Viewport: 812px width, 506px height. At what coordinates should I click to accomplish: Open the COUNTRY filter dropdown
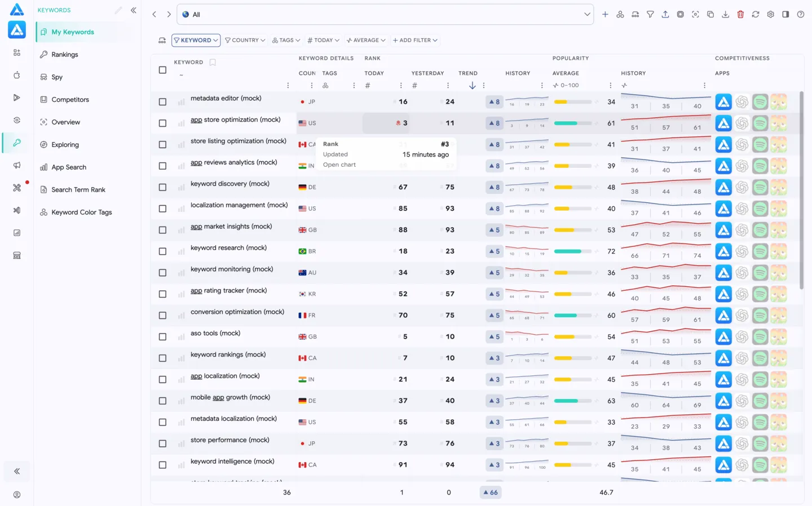pos(245,40)
